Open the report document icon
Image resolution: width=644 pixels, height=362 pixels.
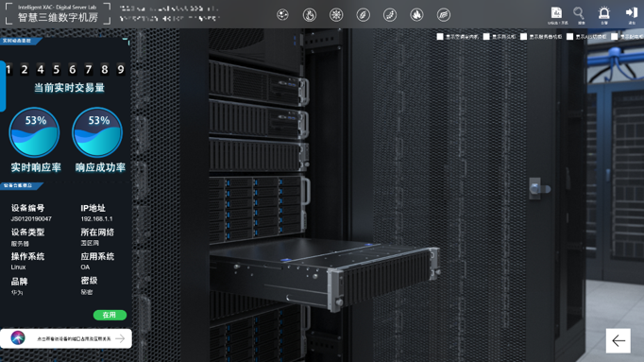click(556, 13)
